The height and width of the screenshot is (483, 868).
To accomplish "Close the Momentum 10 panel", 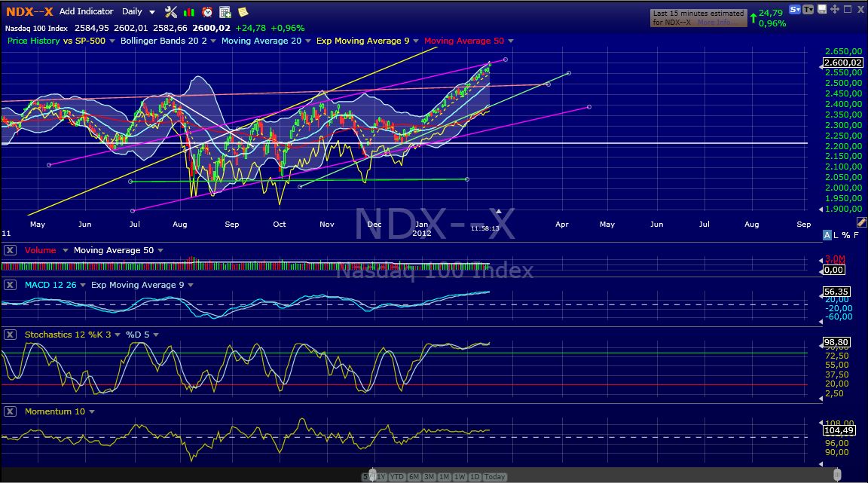I will click(10, 411).
